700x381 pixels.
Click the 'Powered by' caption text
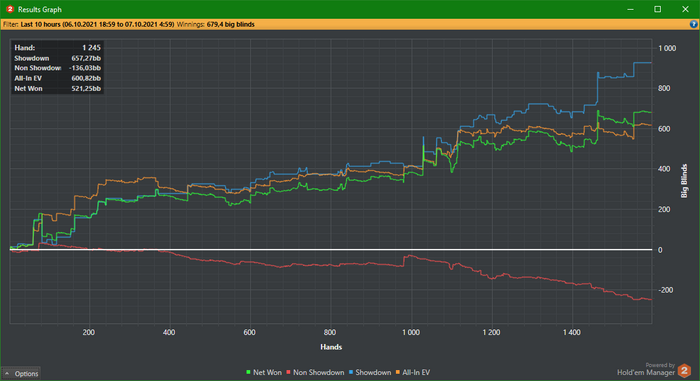click(x=660, y=365)
